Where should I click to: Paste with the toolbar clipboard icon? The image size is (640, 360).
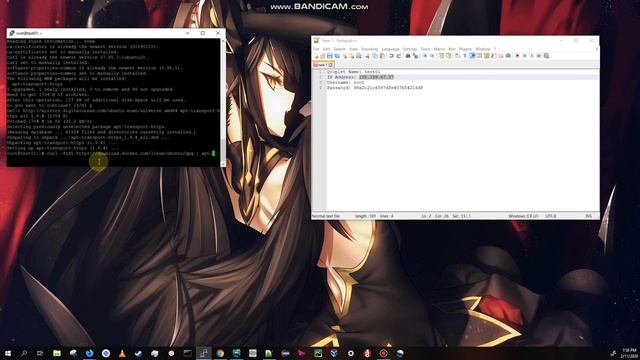coord(382,56)
